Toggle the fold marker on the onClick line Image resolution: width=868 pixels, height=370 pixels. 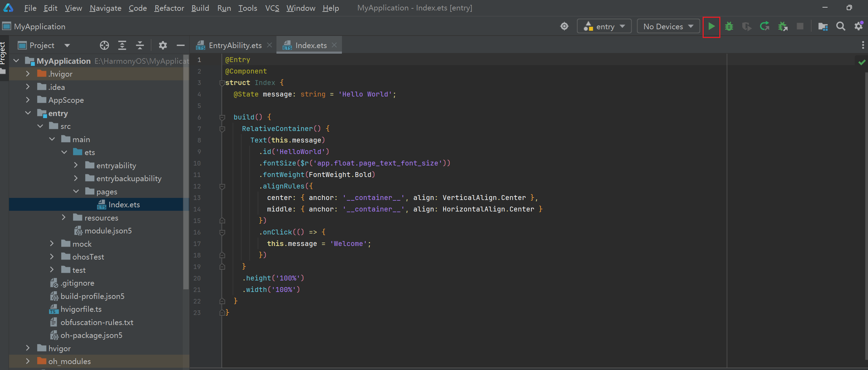[222, 232]
